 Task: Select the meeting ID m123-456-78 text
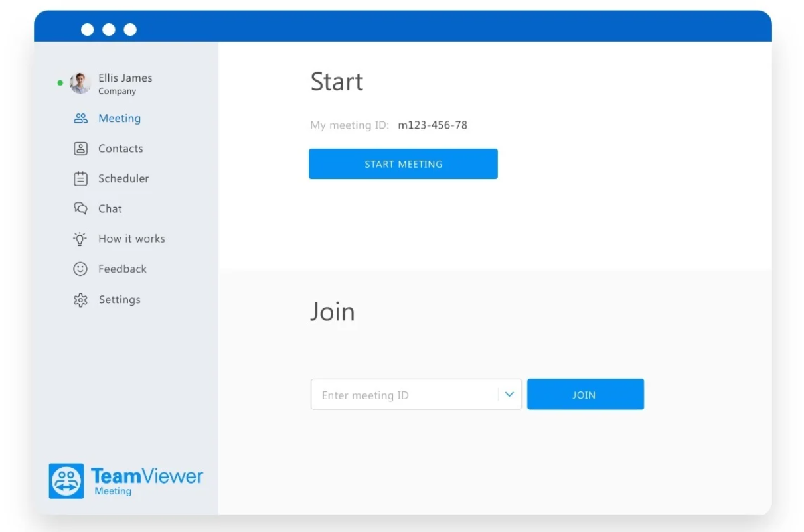[433, 125]
